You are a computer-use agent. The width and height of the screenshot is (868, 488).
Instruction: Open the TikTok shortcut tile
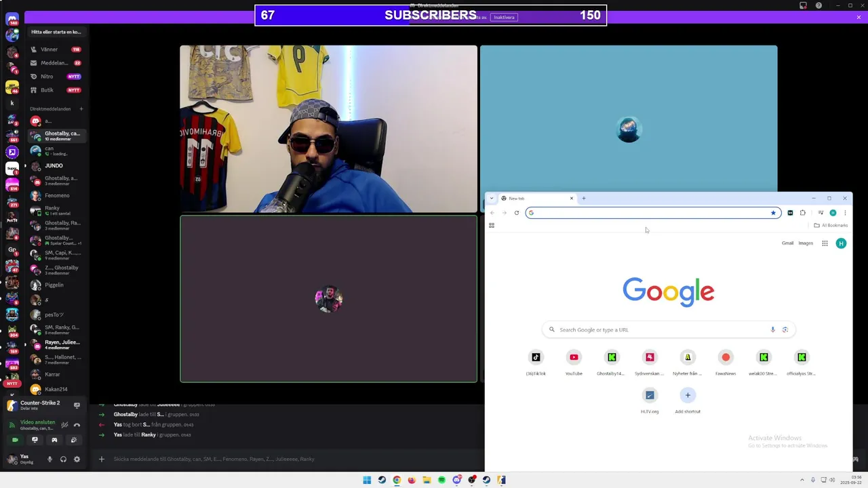(536, 363)
